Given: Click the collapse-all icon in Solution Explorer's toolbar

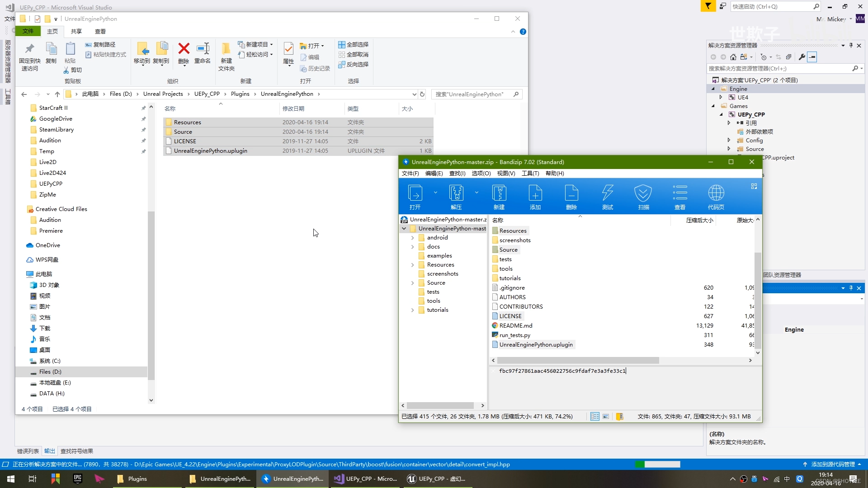Looking at the screenshot, I should pyautogui.click(x=788, y=57).
